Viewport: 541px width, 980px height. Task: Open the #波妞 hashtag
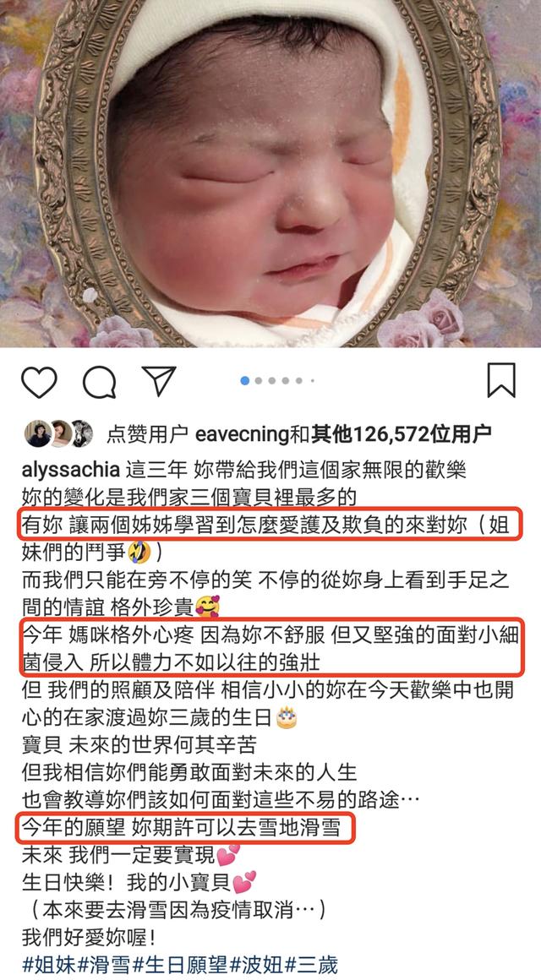coord(256,965)
